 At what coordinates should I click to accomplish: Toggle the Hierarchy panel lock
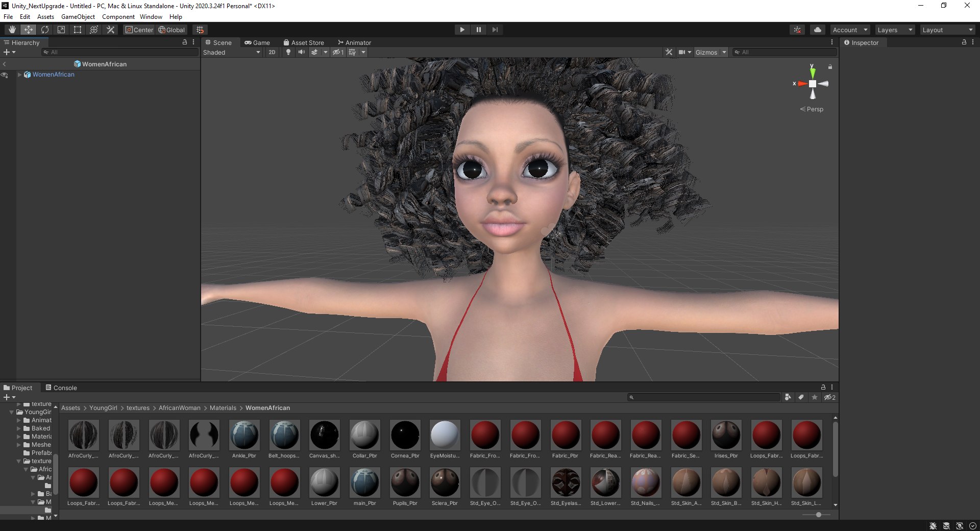click(x=185, y=42)
